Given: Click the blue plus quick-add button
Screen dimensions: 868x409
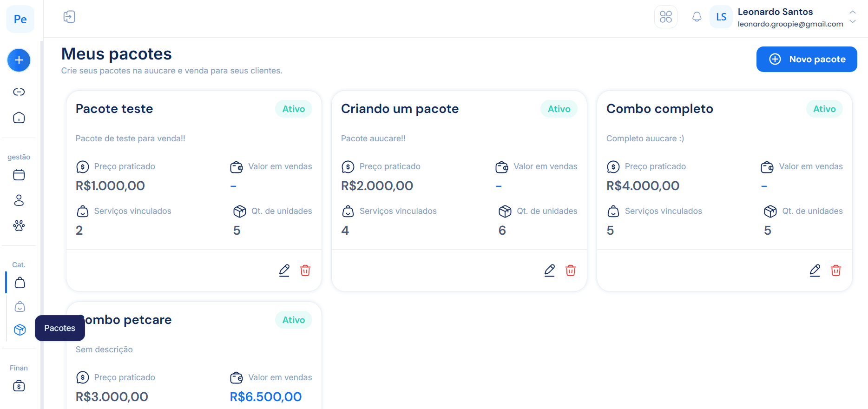Looking at the screenshot, I should (19, 60).
